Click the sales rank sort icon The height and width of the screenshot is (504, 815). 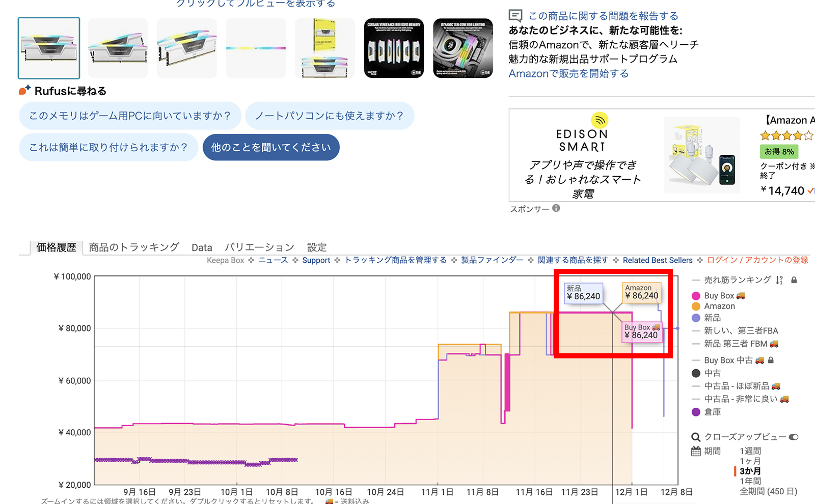[x=779, y=280]
